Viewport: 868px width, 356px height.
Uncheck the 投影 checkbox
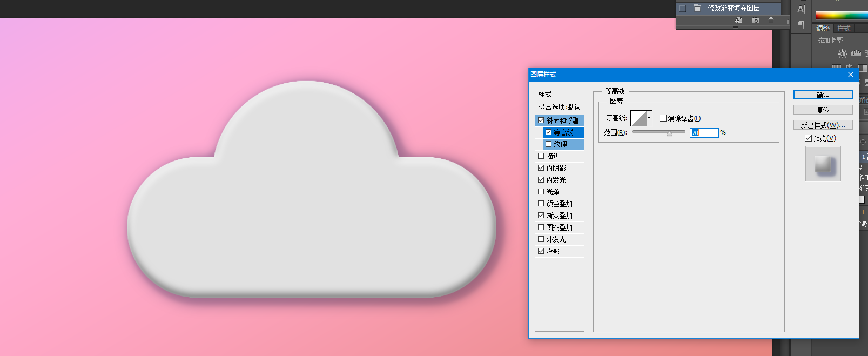click(x=541, y=251)
